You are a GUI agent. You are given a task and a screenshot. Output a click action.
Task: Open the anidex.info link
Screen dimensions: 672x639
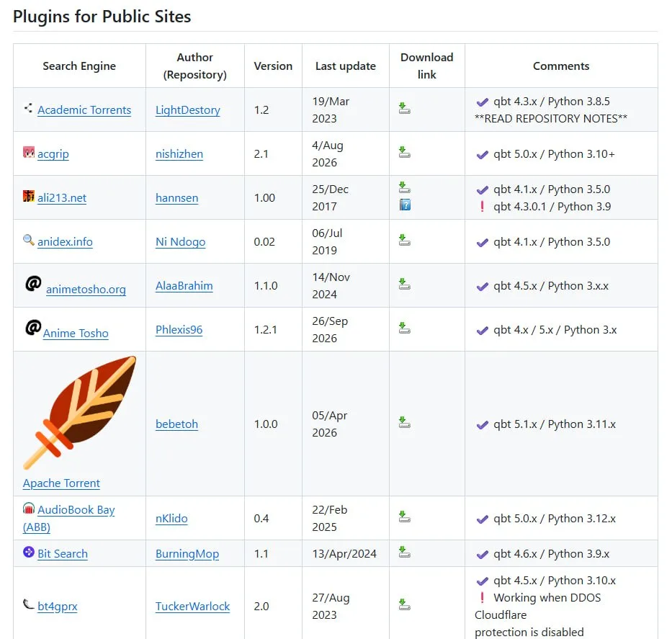[65, 242]
